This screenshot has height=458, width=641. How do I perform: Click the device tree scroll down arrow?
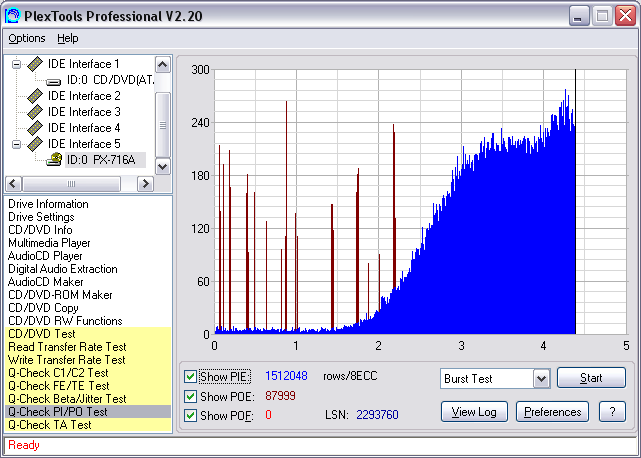[163, 167]
